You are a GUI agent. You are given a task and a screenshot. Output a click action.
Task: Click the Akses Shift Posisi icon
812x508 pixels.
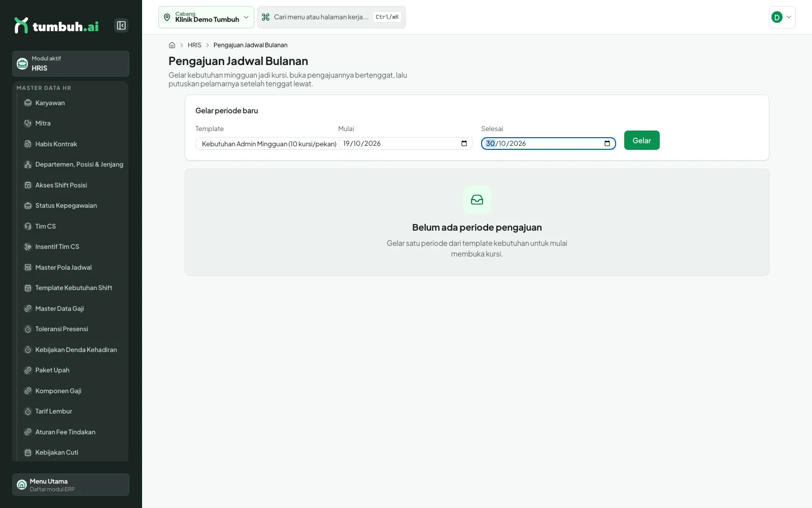pos(28,185)
